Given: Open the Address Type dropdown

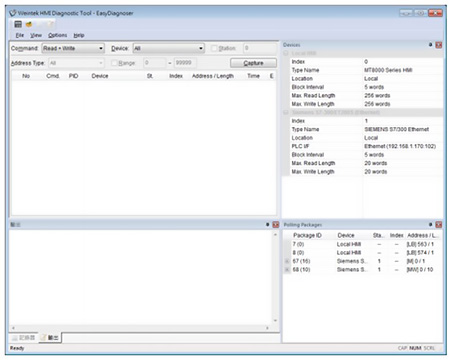Looking at the screenshot, I should (76, 63).
